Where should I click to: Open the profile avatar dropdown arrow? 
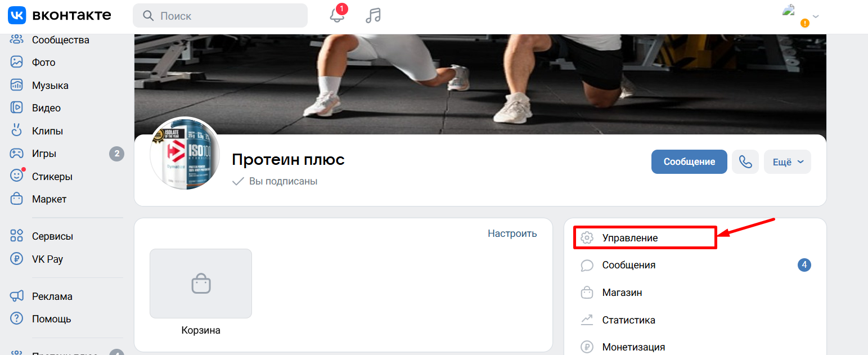[816, 16]
